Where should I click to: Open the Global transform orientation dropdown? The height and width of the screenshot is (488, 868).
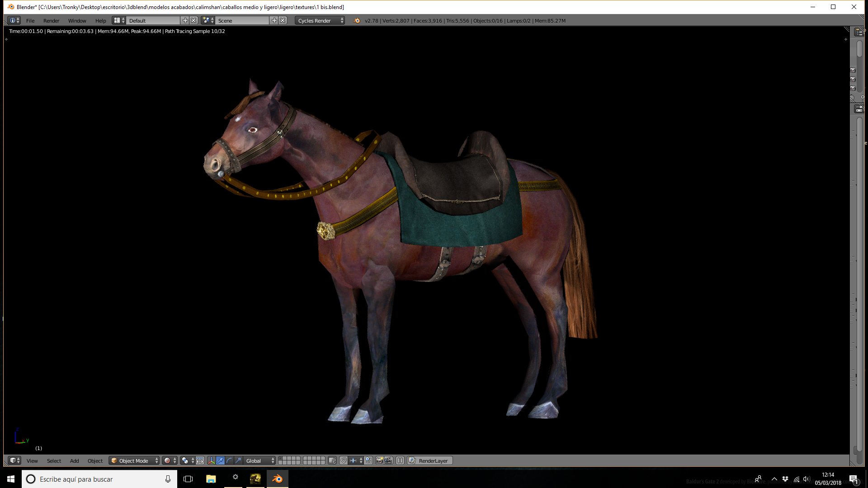pos(259,460)
